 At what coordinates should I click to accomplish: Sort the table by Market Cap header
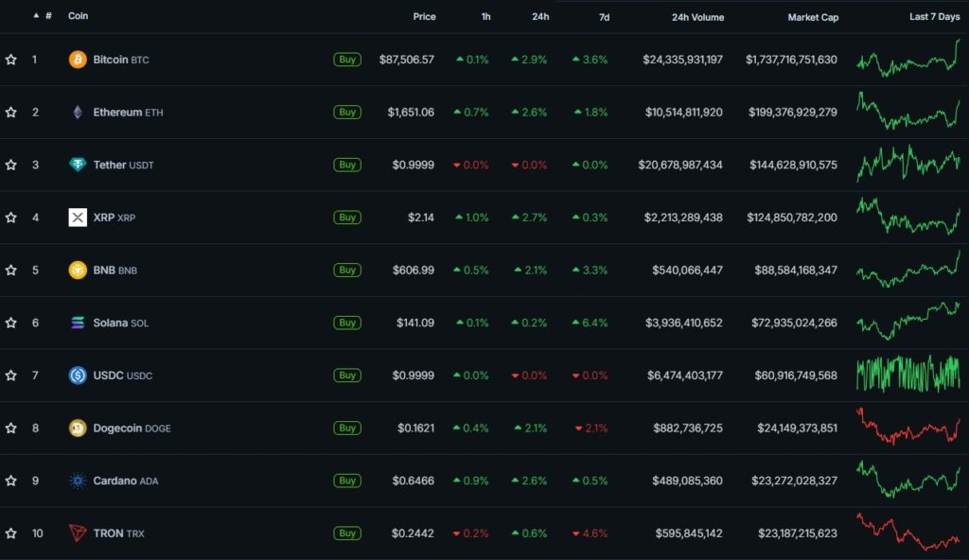(x=813, y=16)
